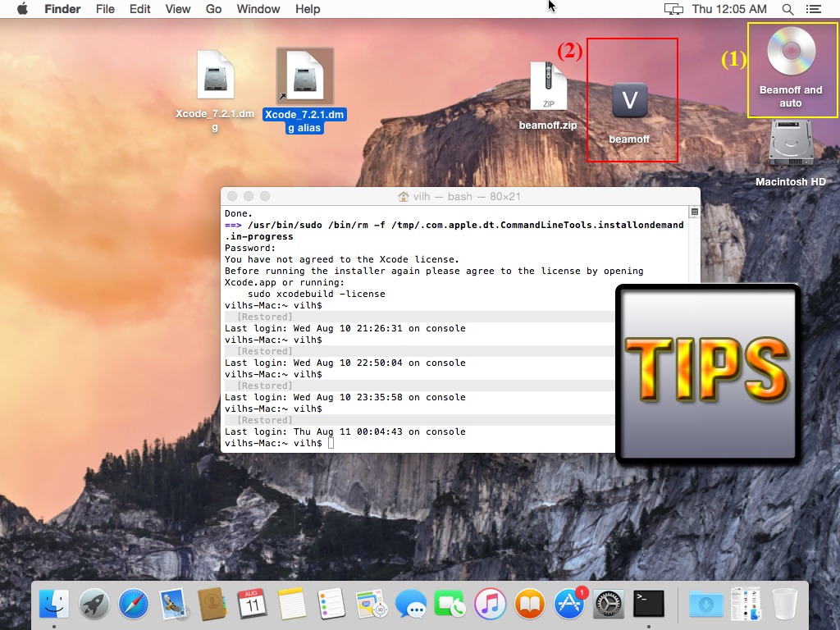Open Terminal from the Dock

pos(649,604)
